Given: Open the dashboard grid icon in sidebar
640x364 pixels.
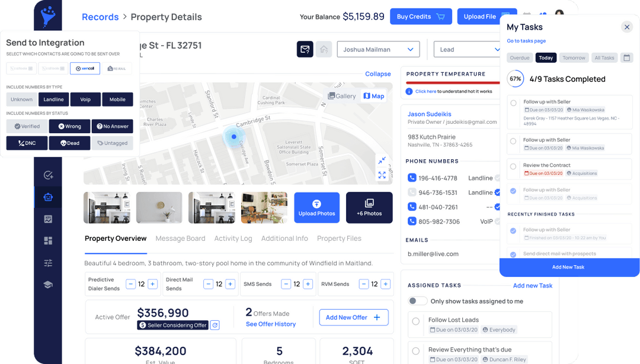Looking at the screenshot, I should coord(48,240).
